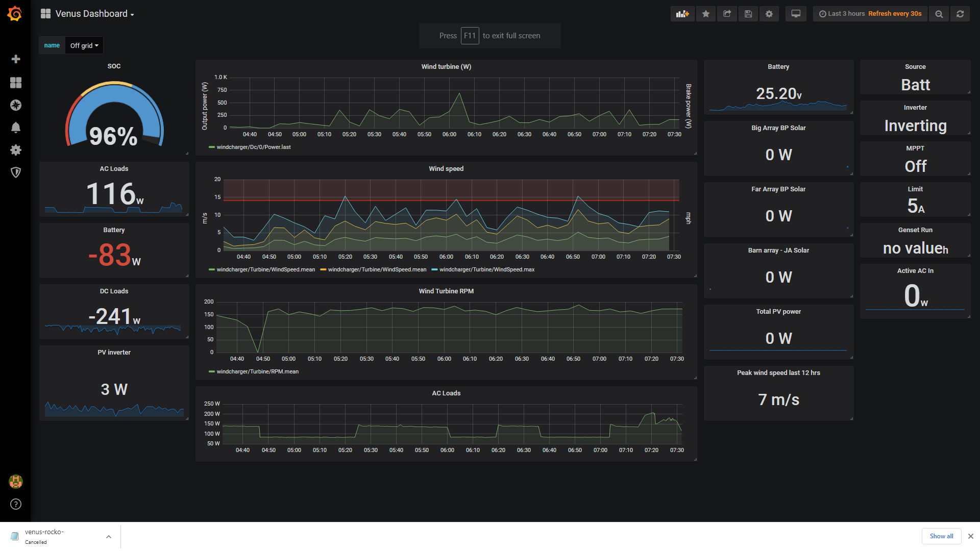Open Configuration gear icon in sidebar
Viewport: 980px width, 551px height.
16,150
